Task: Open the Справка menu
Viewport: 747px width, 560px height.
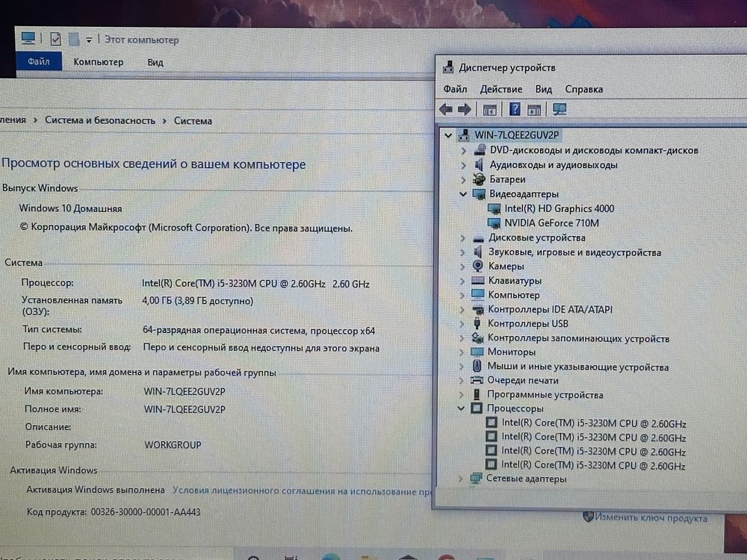Action: pyautogui.click(x=583, y=89)
